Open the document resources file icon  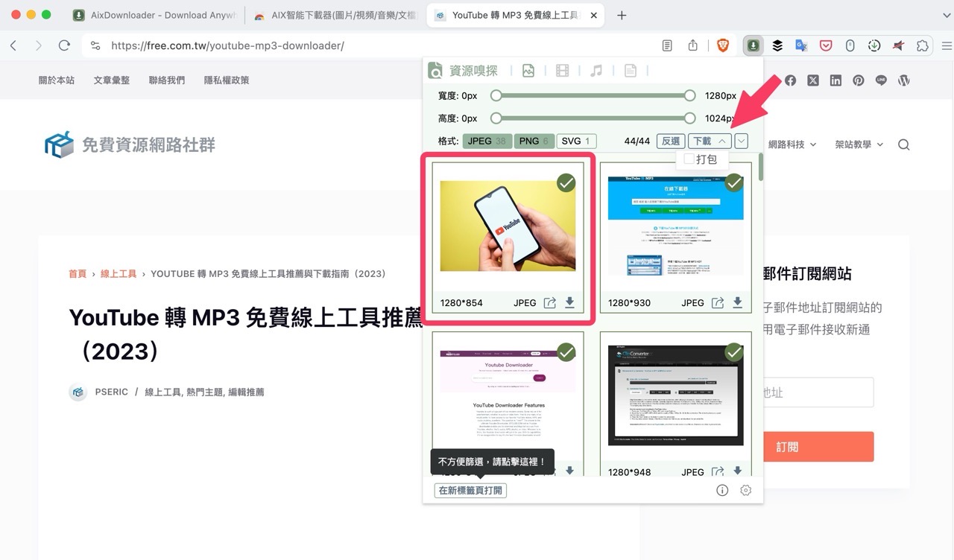click(x=631, y=71)
